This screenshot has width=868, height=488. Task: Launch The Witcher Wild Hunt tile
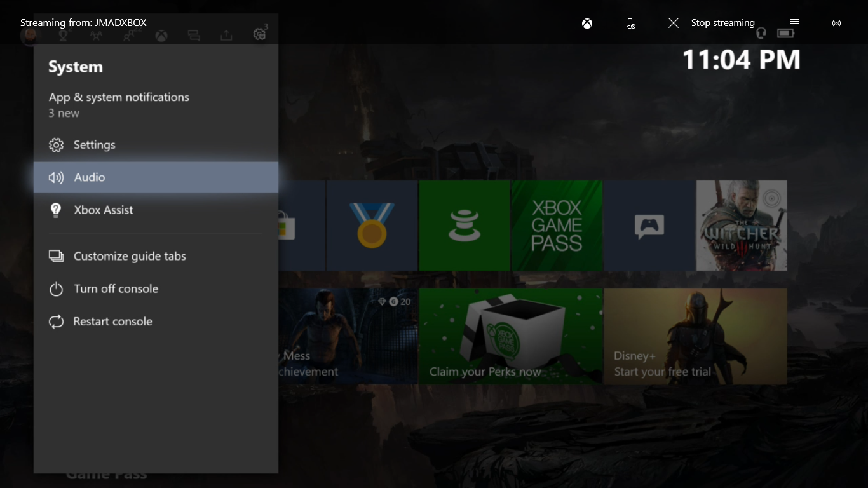click(742, 226)
